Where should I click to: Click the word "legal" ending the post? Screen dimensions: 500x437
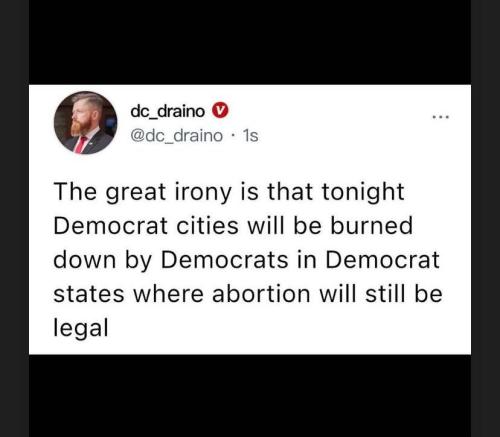point(81,328)
